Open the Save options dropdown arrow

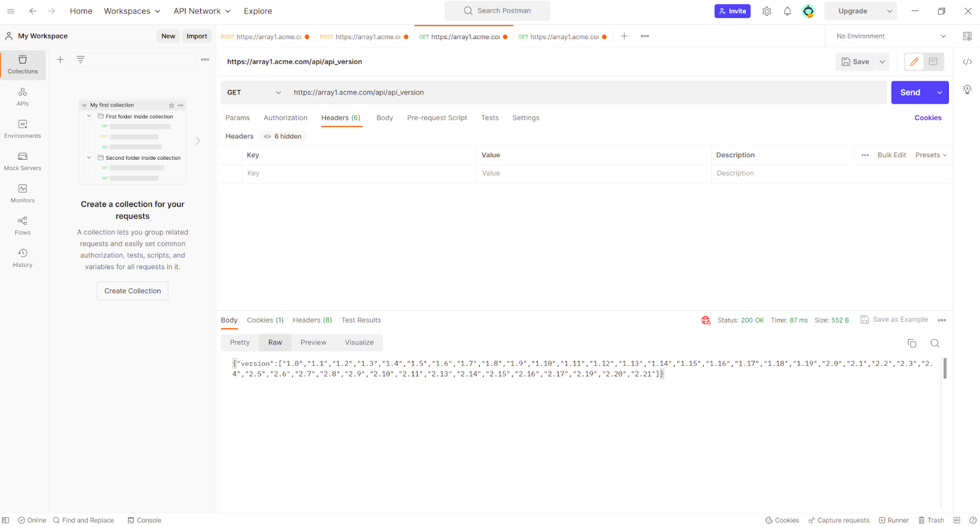[x=883, y=62]
